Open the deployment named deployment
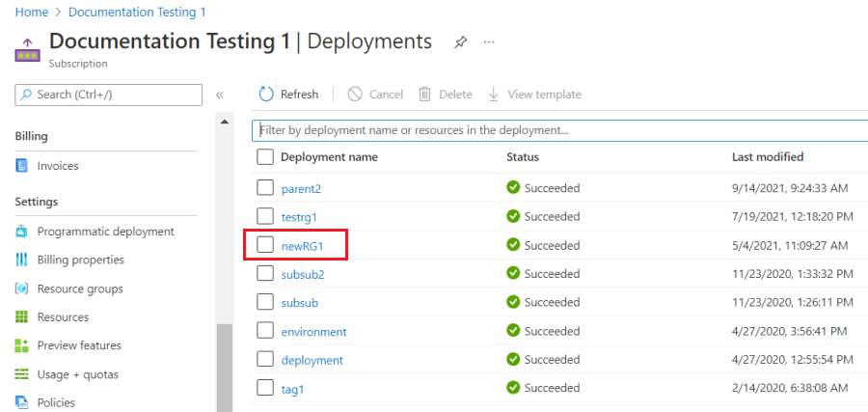Screen dimensions: 868x412 312,361
